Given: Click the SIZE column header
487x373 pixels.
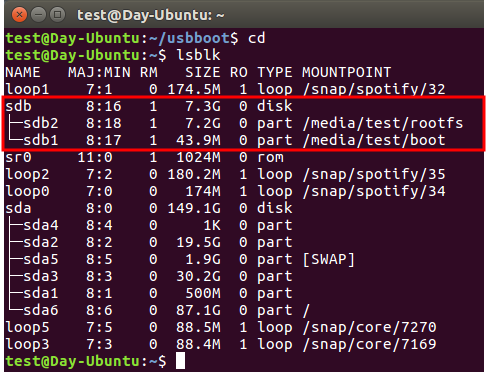Looking at the screenshot, I should click(203, 72).
